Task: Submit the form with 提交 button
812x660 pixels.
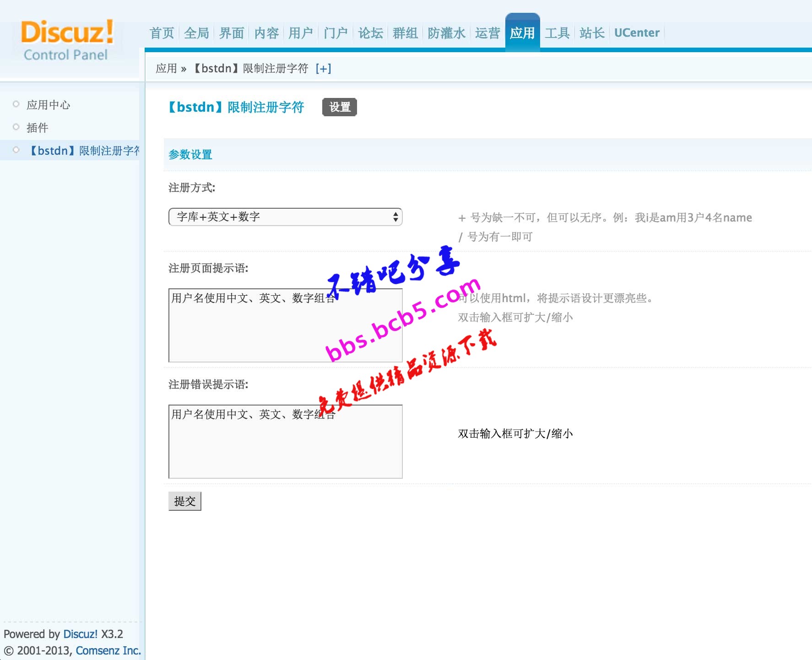Action: pos(185,501)
